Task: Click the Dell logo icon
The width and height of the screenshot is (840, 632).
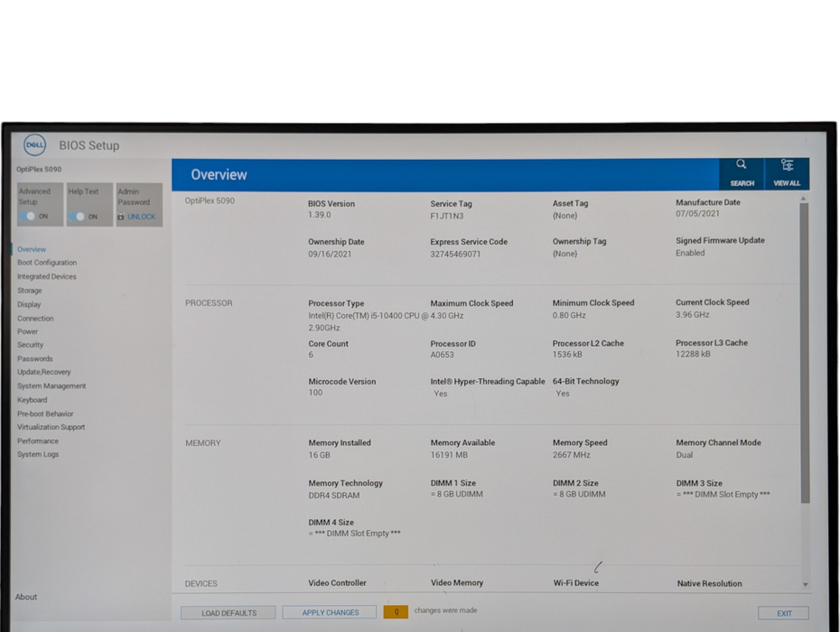Action: (x=35, y=145)
